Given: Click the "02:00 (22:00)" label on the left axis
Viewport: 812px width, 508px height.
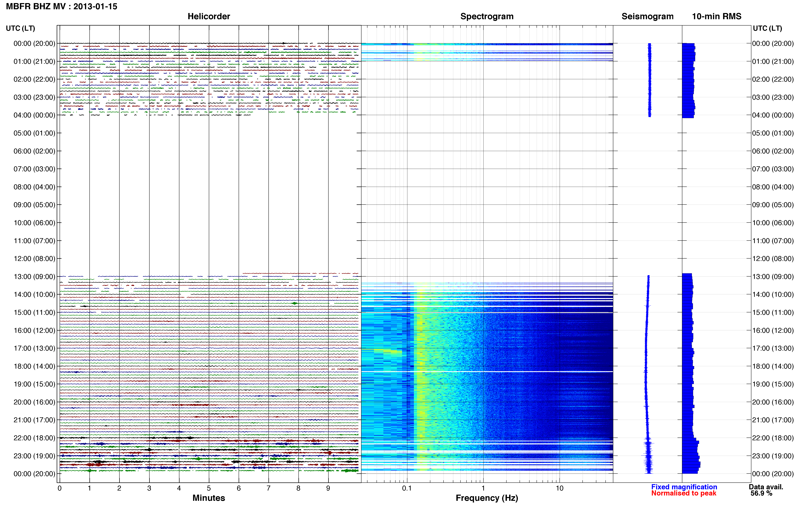Looking at the screenshot, I should pos(34,79).
